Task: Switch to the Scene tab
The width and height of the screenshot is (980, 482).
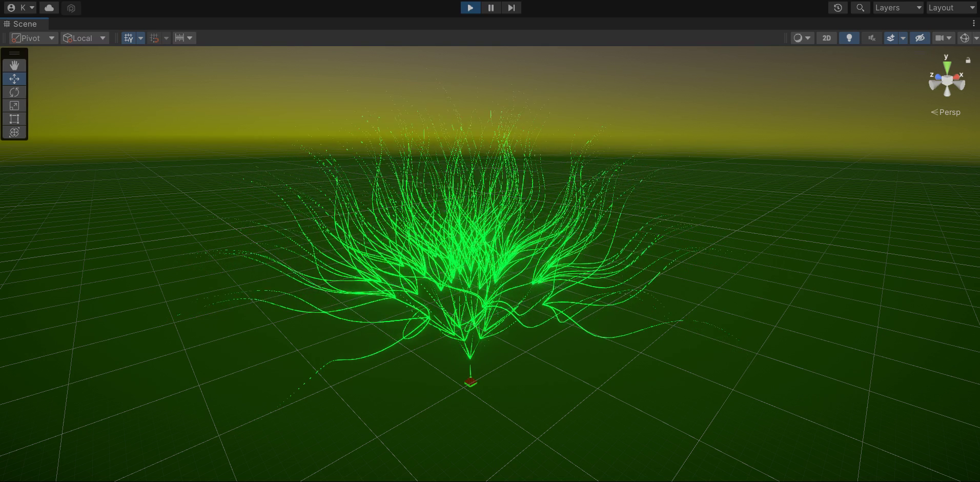Action: click(x=24, y=24)
